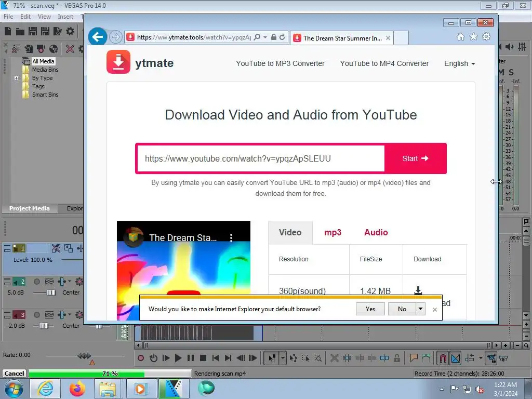
Task: Open project via folder icon in VEGAS toolbar
Action: tap(20, 32)
